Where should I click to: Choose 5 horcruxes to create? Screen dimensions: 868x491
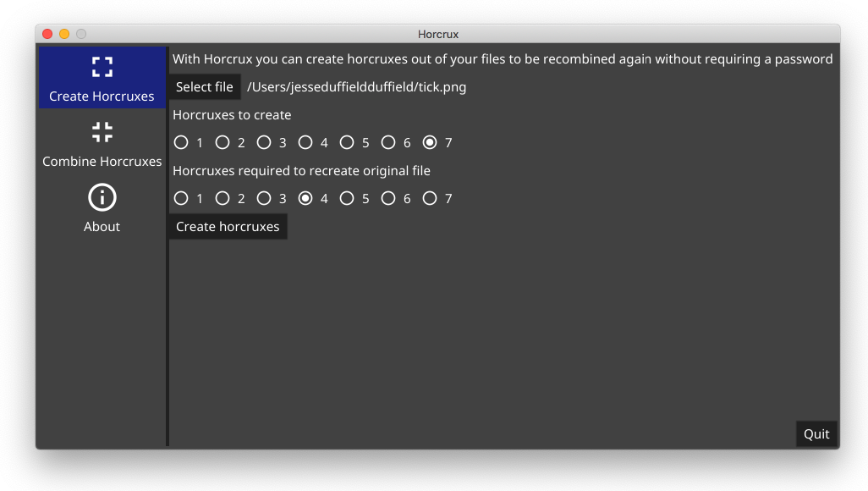tap(347, 142)
